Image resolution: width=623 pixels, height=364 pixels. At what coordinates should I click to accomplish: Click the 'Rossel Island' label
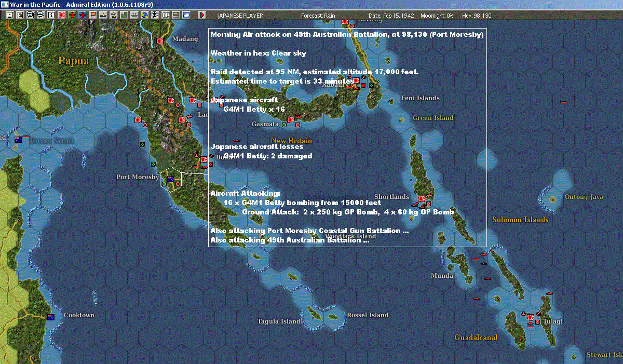click(x=368, y=315)
